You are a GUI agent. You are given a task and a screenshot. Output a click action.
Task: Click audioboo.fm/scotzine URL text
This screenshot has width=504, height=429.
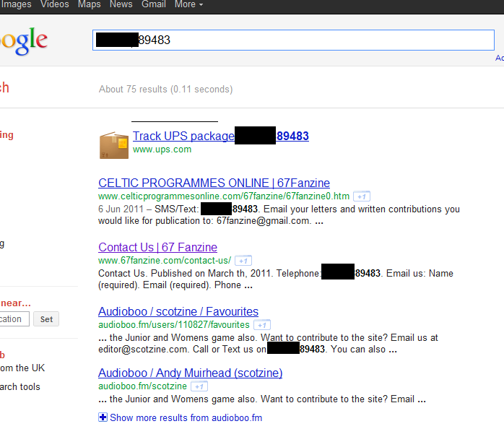point(142,386)
